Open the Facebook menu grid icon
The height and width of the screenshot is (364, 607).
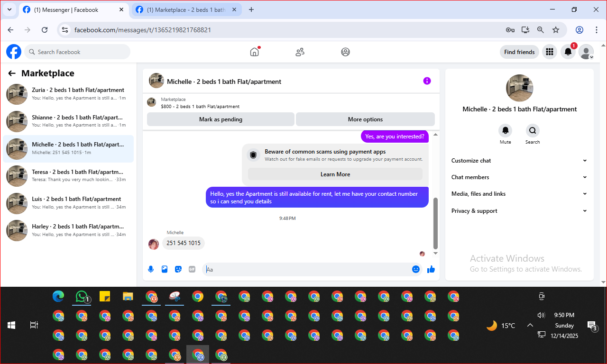[549, 52]
